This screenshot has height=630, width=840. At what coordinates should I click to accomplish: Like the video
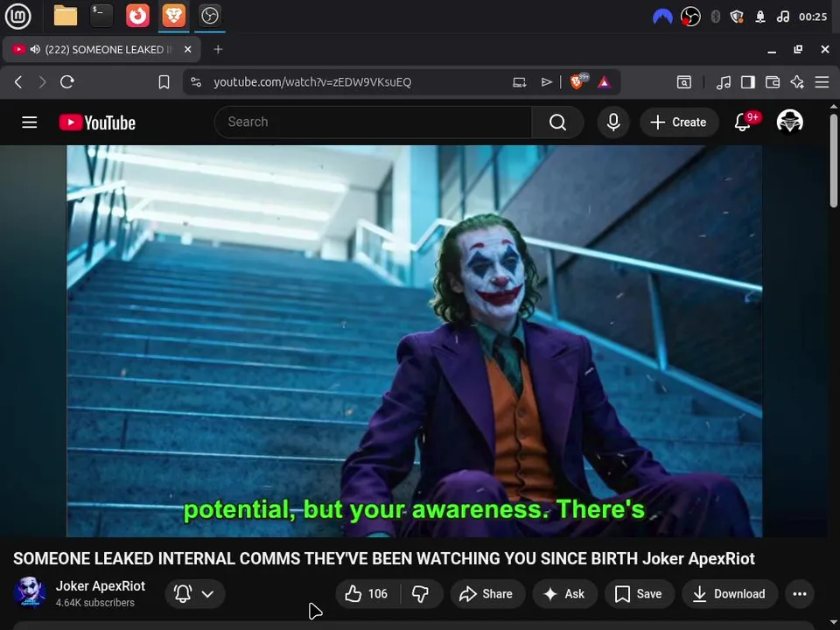pyautogui.click(x=367, y=593)
